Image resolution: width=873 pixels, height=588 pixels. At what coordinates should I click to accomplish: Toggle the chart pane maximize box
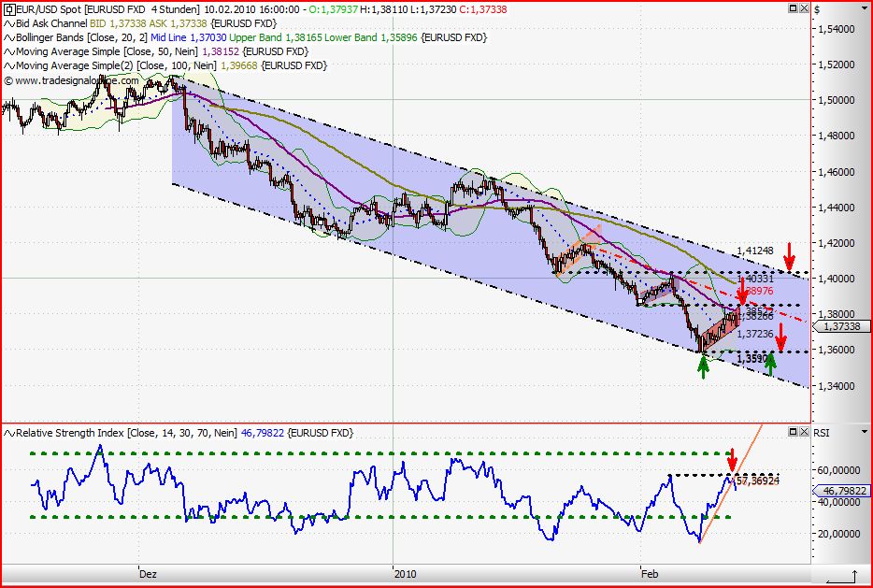pos(793,7)
